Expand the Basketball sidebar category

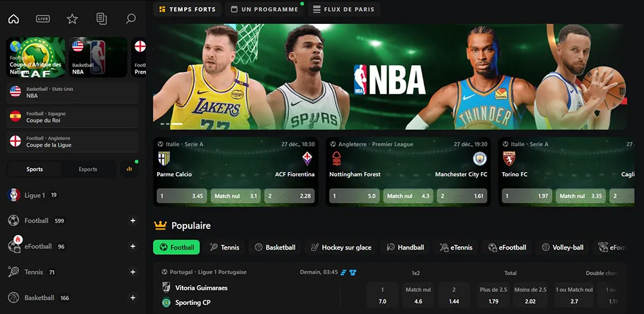pos(133,298)
